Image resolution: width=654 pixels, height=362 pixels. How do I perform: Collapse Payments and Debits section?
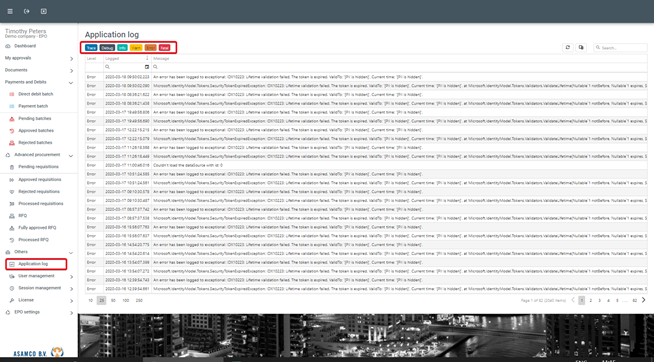click(x=38, y=83)
